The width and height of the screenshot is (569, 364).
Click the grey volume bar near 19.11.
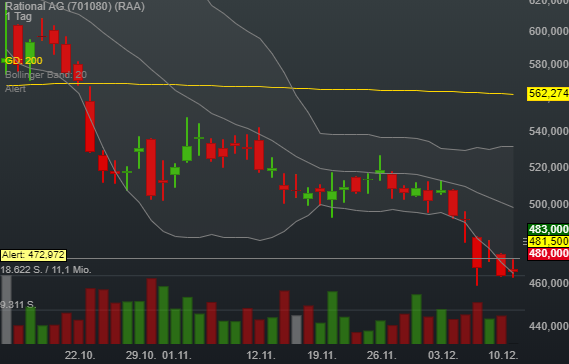296,330
